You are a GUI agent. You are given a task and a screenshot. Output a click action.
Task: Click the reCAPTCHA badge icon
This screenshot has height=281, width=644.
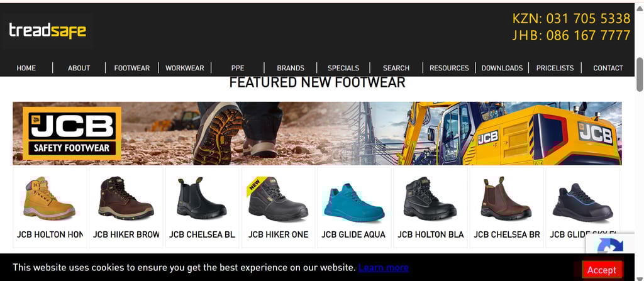pyautogui.click(x=610, y=246)
